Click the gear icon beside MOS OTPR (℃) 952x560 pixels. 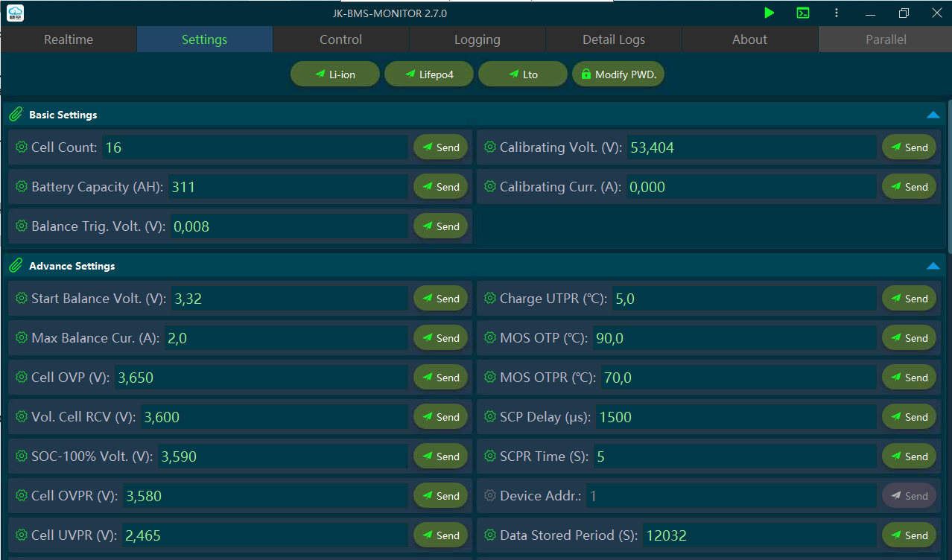pos(490,377)
